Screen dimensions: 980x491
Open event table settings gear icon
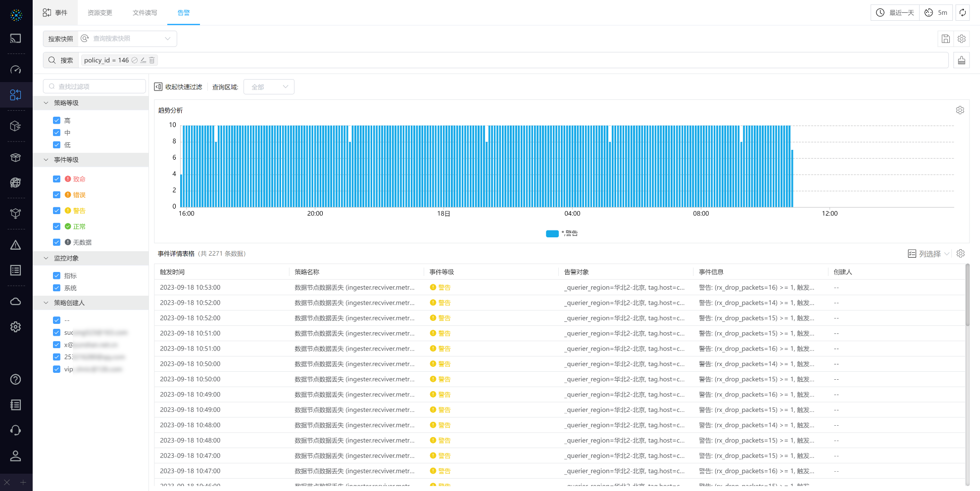960,254
